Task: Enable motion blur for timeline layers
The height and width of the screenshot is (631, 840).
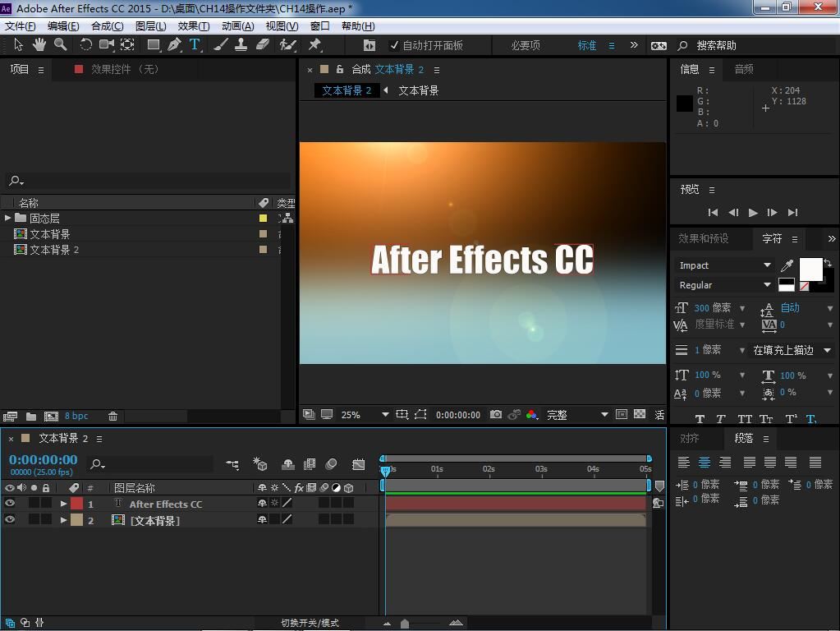Action: point(331,464)
